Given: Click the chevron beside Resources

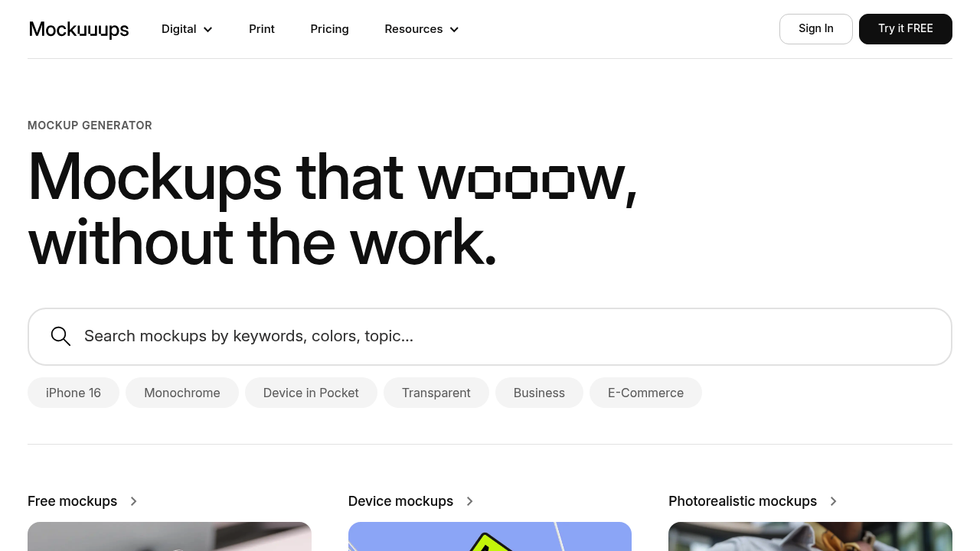Looking at the screenshot, I should pyautogui.click(x=453, y=29).
